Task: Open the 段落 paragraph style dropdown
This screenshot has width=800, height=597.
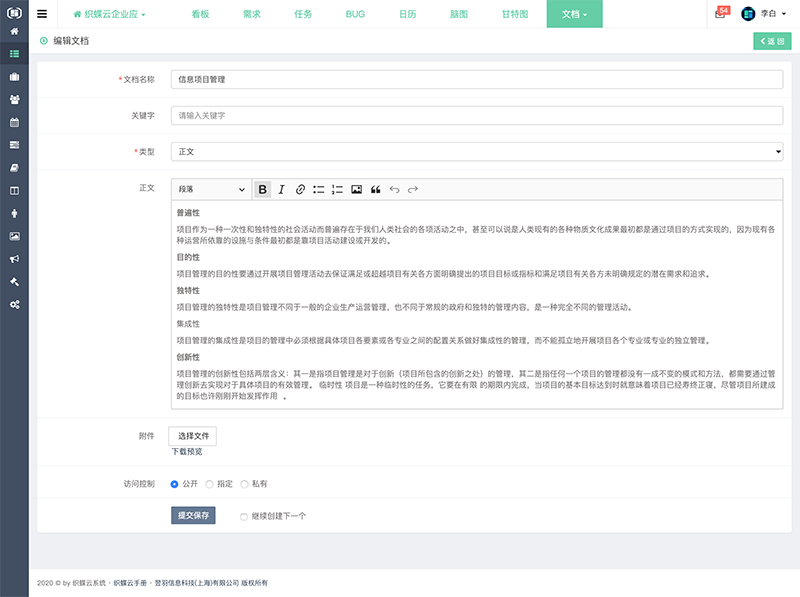Action: 210,188
